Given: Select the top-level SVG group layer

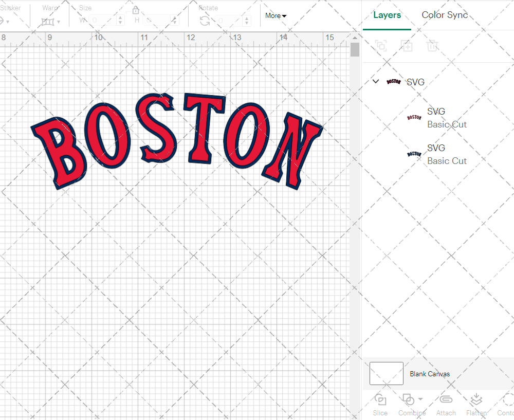Looking at the screenshot, I should (438, 82).
